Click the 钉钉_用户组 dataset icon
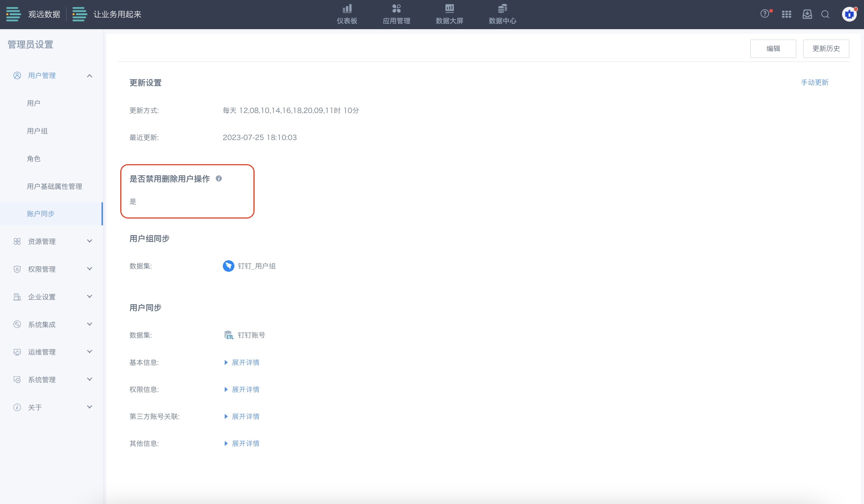864x504 pixels. [228, 266]
